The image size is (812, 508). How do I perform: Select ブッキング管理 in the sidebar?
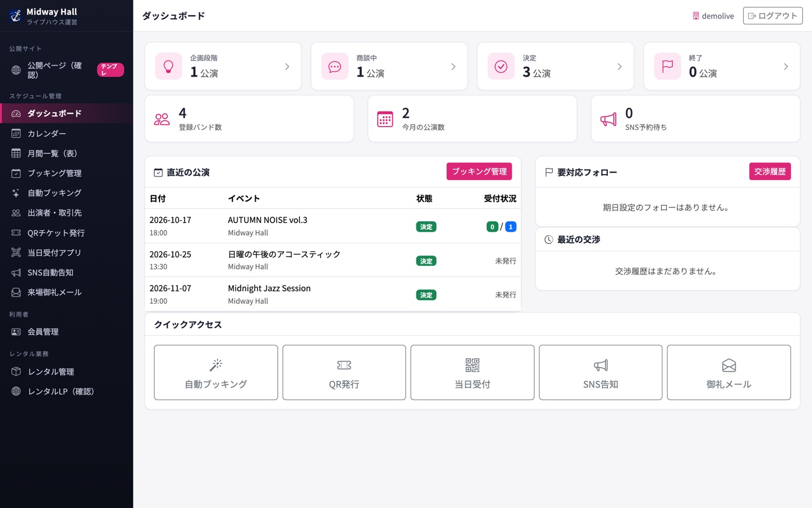click(x=67, y=173)
